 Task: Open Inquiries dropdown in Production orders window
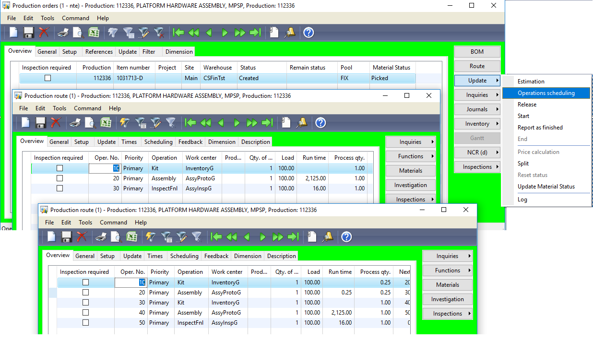click(x=477, y=95)
